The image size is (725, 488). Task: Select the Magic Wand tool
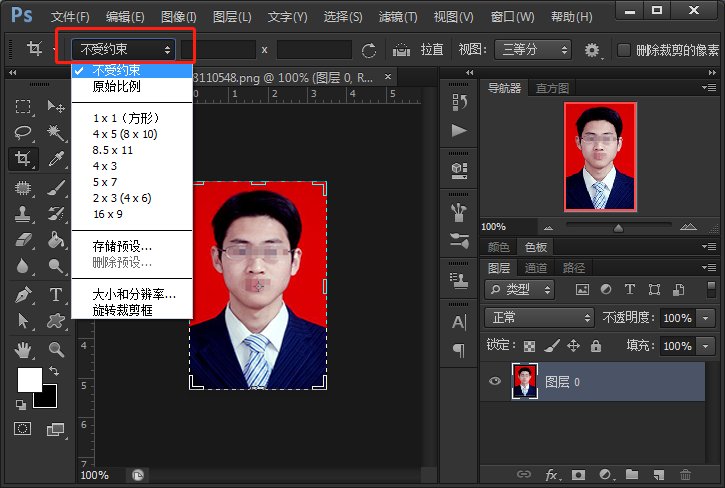[56, 133]
